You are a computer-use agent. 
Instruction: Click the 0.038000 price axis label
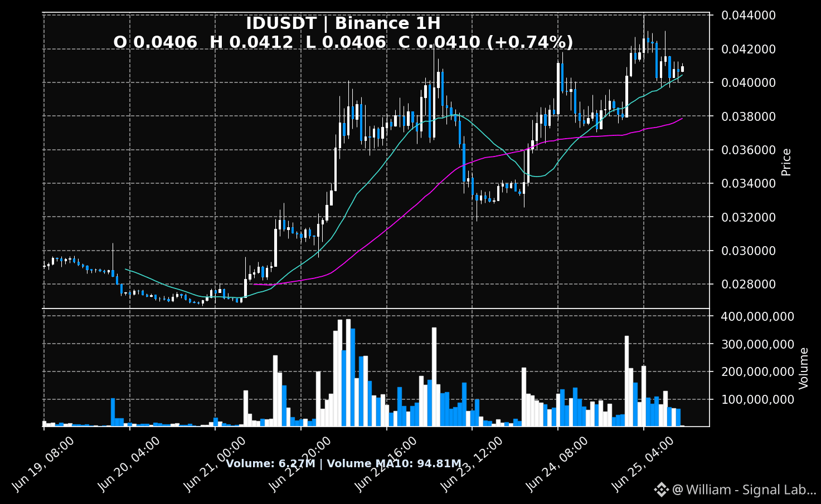tap(749, 116)
